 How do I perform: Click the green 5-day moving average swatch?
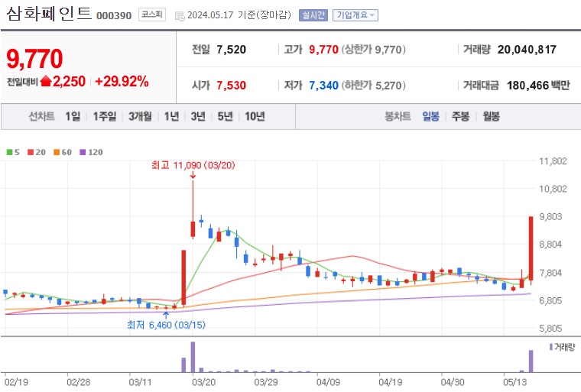click(x=9, y=152)
